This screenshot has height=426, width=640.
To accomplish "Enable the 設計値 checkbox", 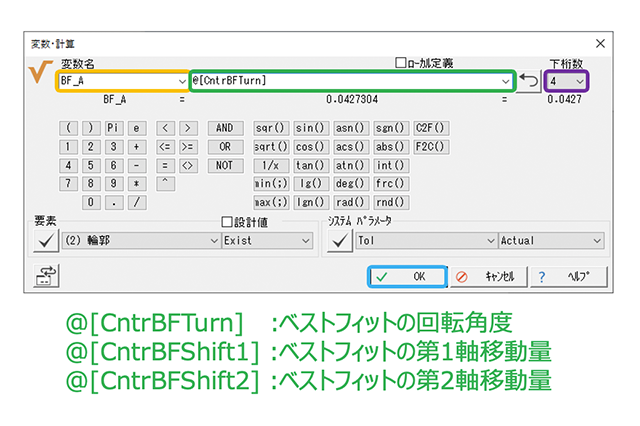I will coord(226,222).
